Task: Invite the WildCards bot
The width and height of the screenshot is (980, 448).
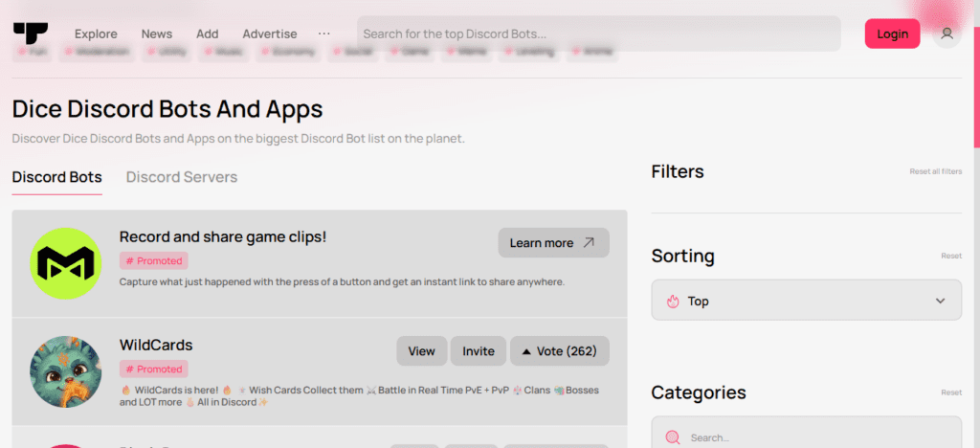Action: [x=479, y=351]
